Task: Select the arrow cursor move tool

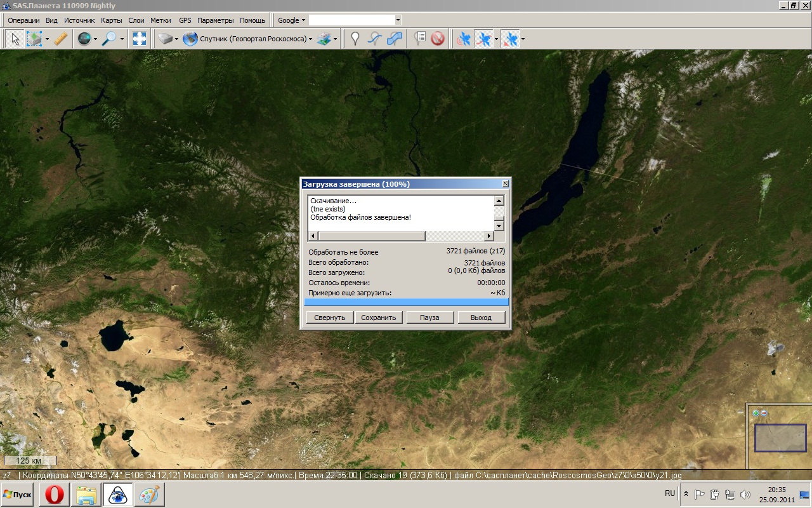Action: click(x=15, y=39)
